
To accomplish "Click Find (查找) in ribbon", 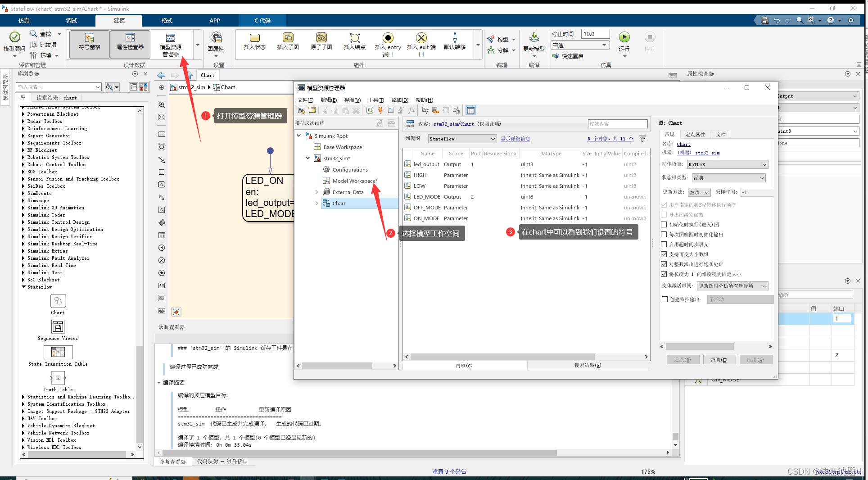I will (x=41, y=34).
